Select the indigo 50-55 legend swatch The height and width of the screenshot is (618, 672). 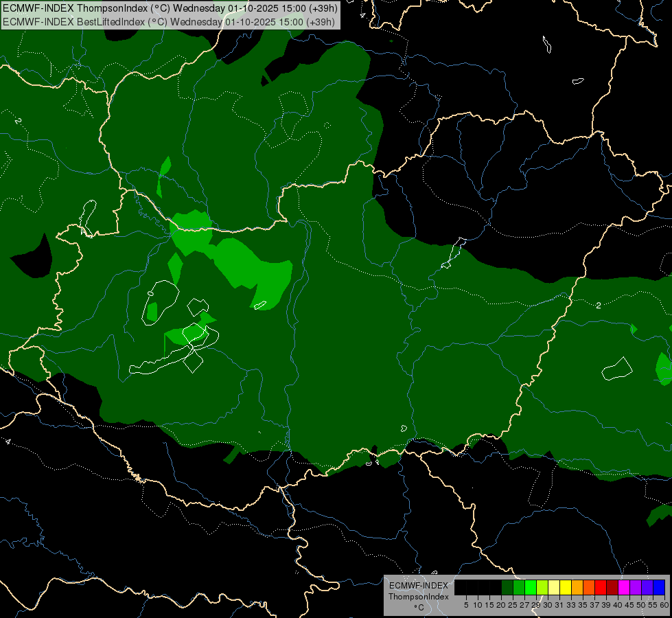(x=647, y=587)
